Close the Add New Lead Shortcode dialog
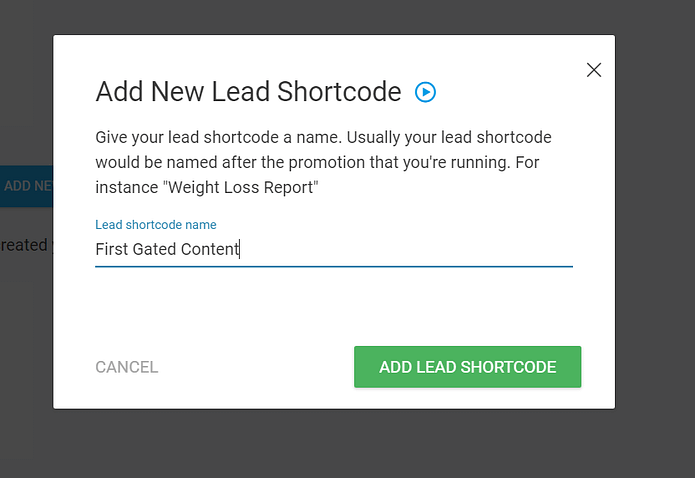695x478 pixels. click(x=593, y=70)
